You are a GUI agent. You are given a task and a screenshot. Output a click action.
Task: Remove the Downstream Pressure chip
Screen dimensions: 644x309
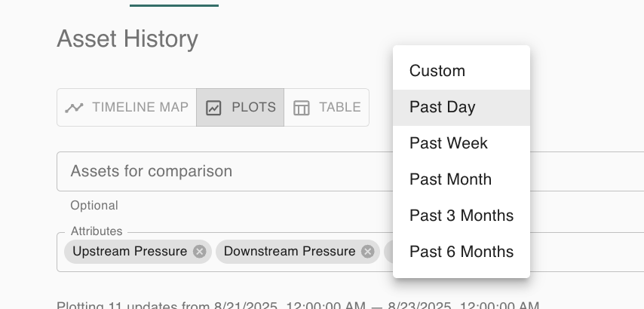pos(367,252)
